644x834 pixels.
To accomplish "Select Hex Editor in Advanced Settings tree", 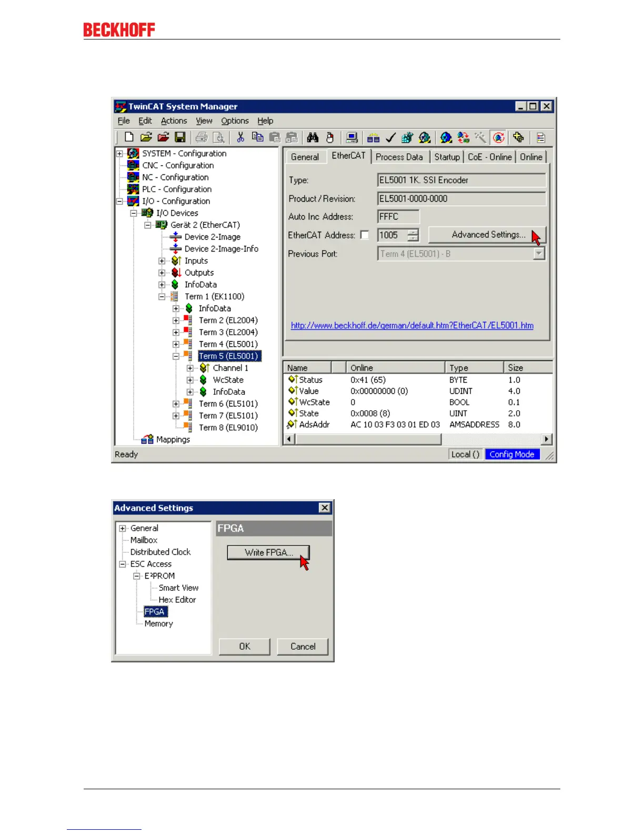I will [x=177, y=600].
